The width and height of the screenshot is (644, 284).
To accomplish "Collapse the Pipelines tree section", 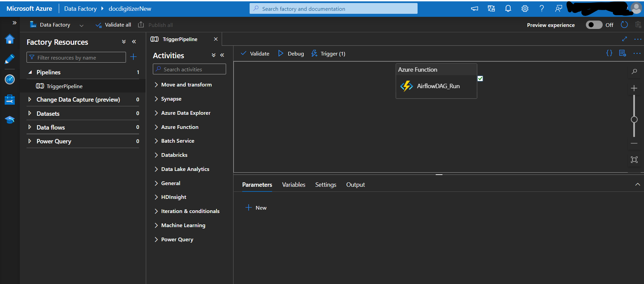I will tap(30, 72).
